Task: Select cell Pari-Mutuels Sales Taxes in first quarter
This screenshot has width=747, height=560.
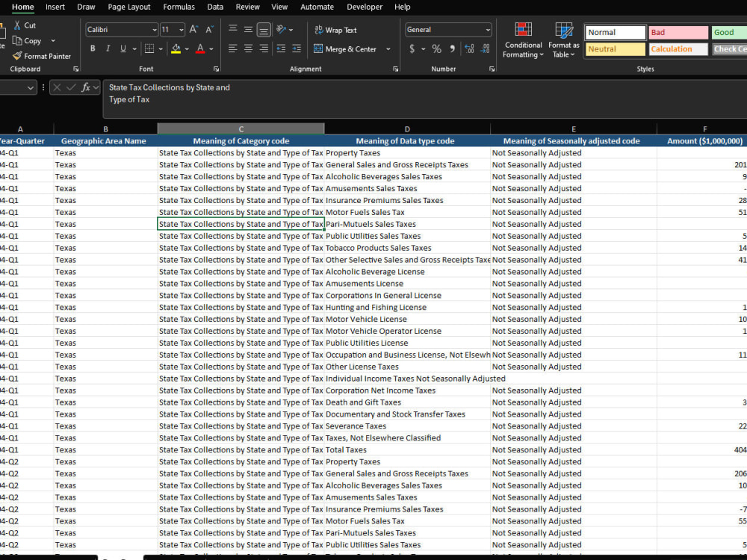Action: tap(407, 224)
